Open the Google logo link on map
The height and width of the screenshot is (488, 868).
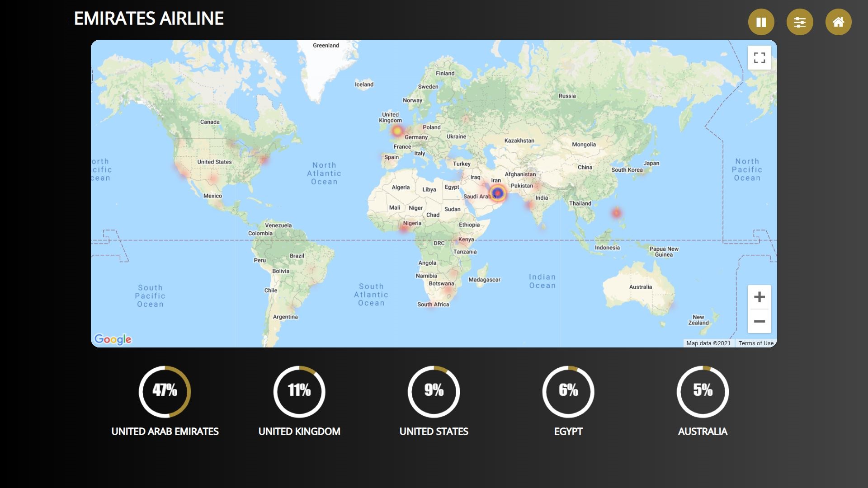[x=113, y=339]
